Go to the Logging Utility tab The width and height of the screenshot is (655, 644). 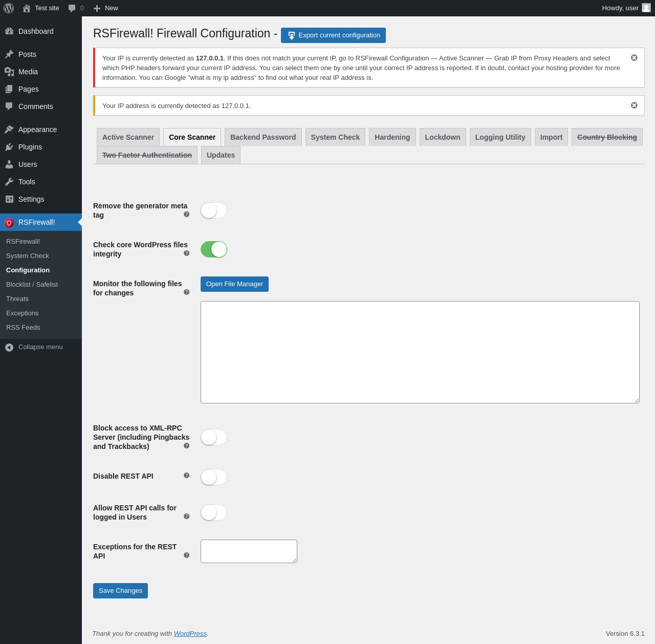pyautogui.click(x=500, y=137)
